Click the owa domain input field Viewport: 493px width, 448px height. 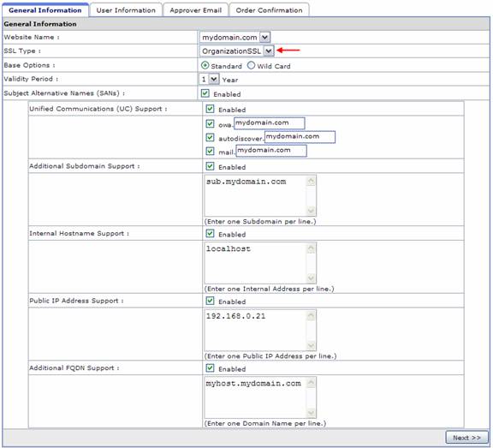coord(269,123)
